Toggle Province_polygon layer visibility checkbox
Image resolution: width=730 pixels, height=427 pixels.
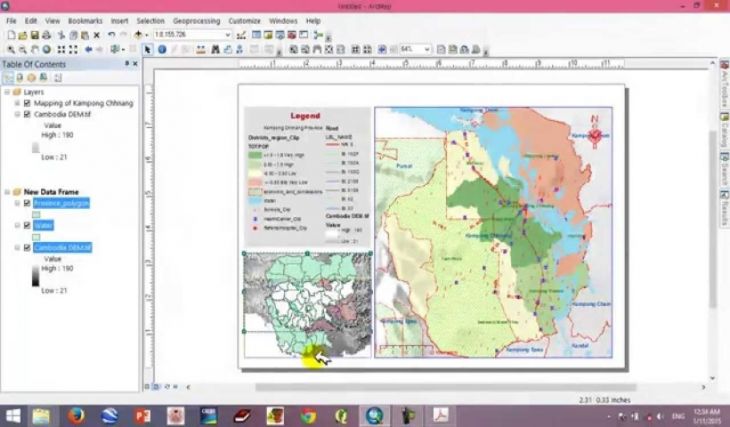tap(27, 203)
